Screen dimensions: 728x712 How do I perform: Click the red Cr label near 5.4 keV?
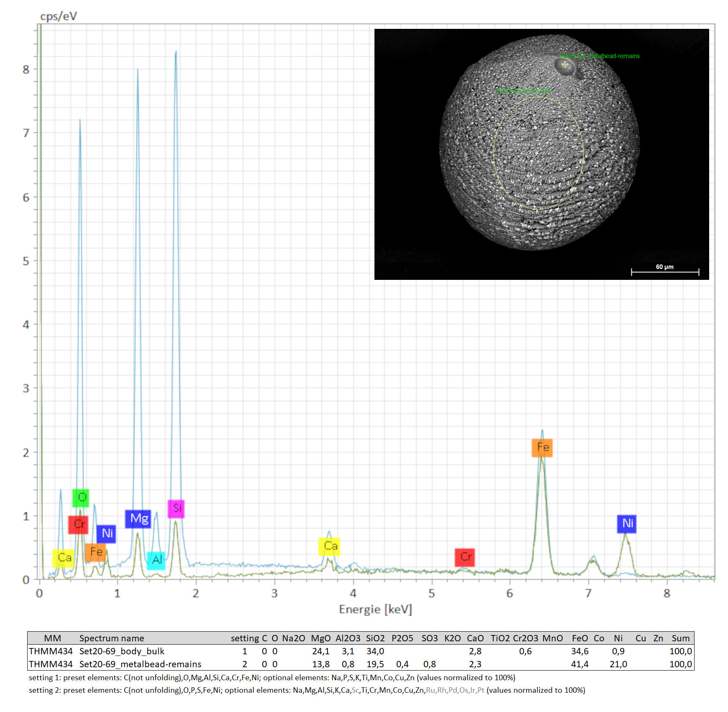[x=465, y=557]
